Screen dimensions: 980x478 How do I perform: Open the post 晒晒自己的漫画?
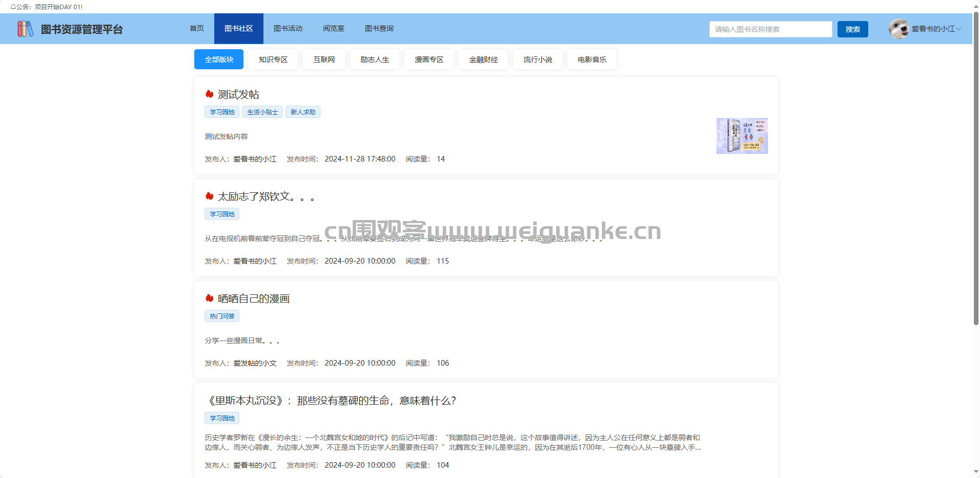254,298
